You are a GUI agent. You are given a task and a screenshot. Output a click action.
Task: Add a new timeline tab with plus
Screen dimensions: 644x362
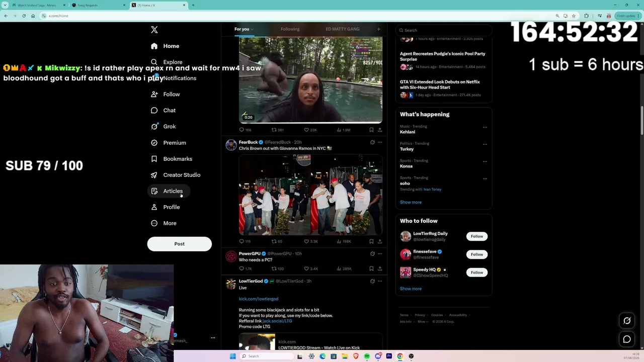coord(379,29)
